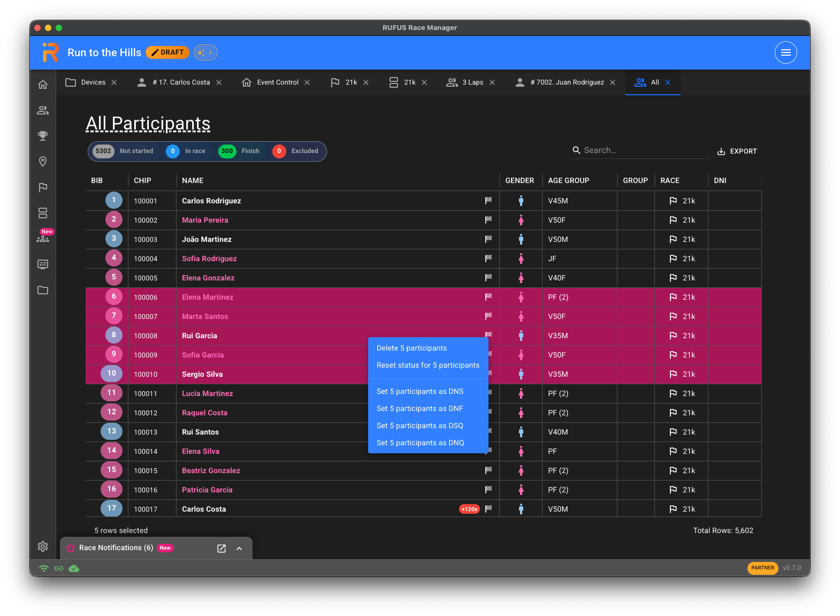
Task: Expand the Race Notifications panel chevron
Action: pyautogui.click(x=239, y=549)
